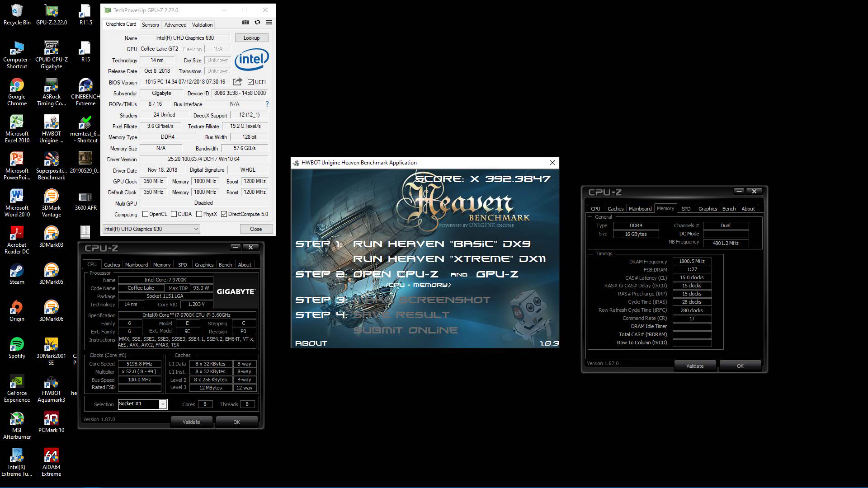Open AIDA64 Extreme desktop icon
The width and height of the screenshot is (868, 488).
pos(51,462)
